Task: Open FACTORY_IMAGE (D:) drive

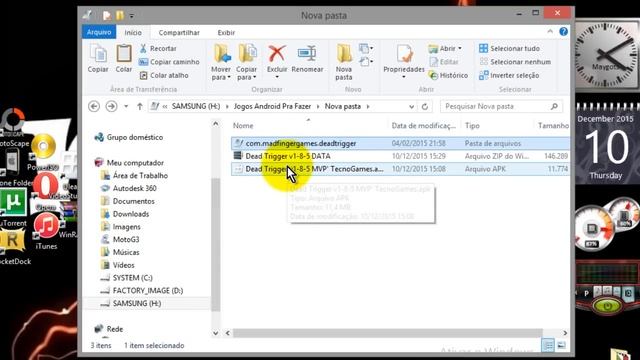Action: pyautogui.click(x=142, y=291)
